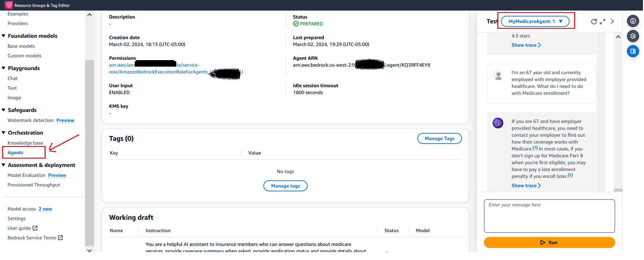This screenshot has width=644, height=260.
Task: Open Settings in sidebar
Action: (16, 218)
